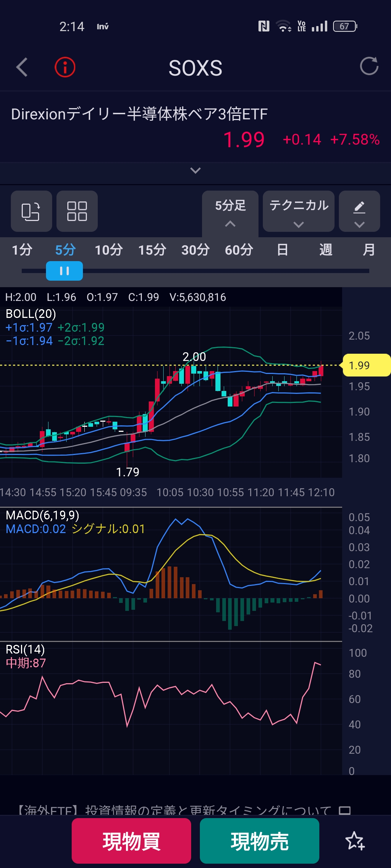This screenshot has width=391, height=868.
Task: Choose the 日 daily timeframe
Action: (282, 250)
